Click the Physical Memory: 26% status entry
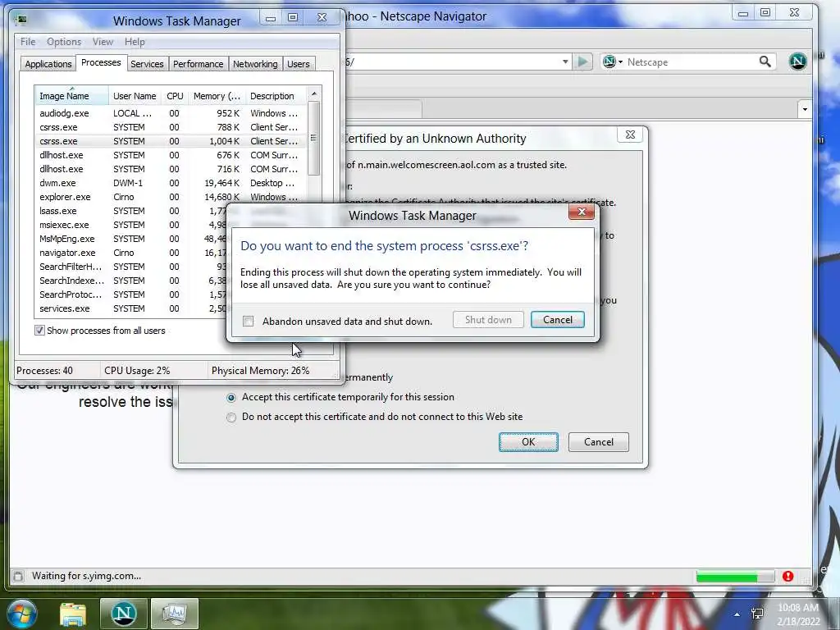The image size is (840, 630). coord(260,370)
